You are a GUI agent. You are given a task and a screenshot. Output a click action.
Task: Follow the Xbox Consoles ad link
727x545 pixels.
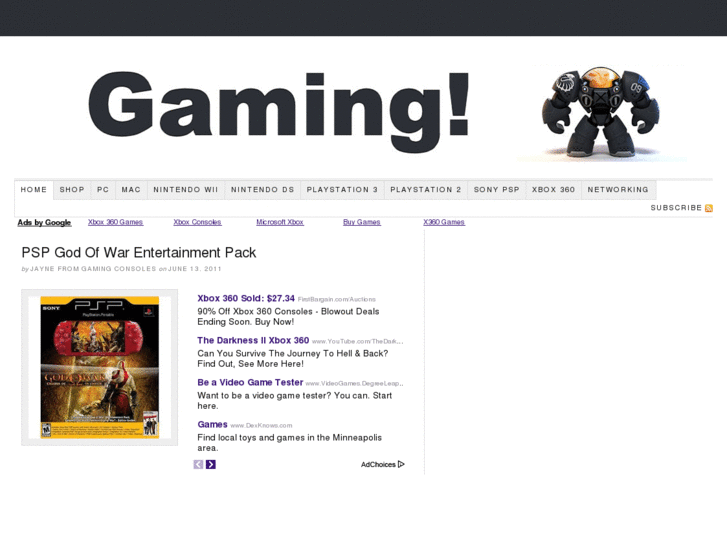click(x=198, y=222)
